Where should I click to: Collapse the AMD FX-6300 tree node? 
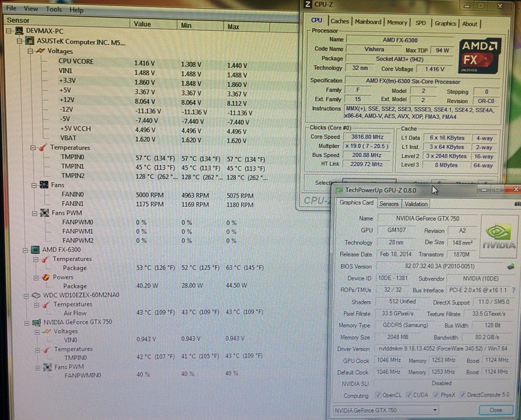click(x=26, y=250)
